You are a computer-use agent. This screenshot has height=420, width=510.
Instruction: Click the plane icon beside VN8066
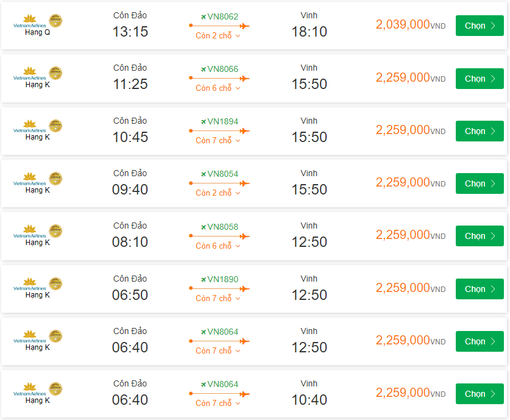[x=204, y=69]
